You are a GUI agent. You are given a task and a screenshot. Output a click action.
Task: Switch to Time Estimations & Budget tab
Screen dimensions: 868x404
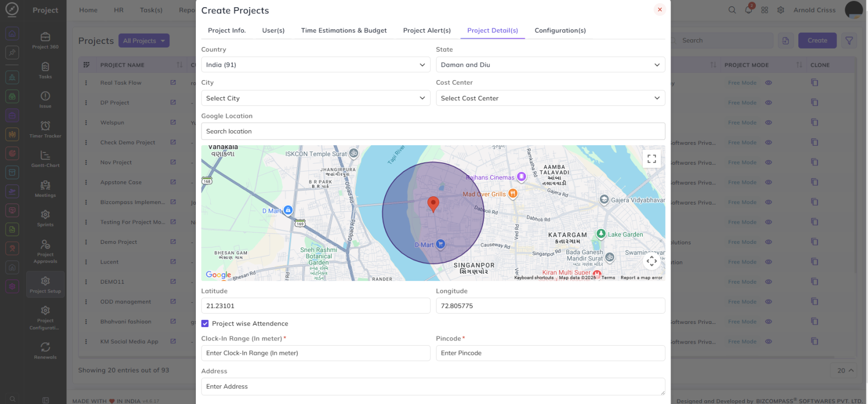tap(344, 30)
